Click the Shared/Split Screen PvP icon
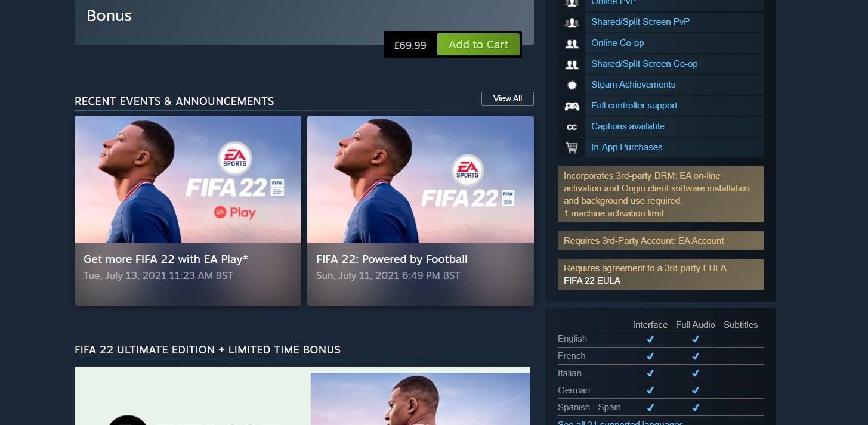 572,23
